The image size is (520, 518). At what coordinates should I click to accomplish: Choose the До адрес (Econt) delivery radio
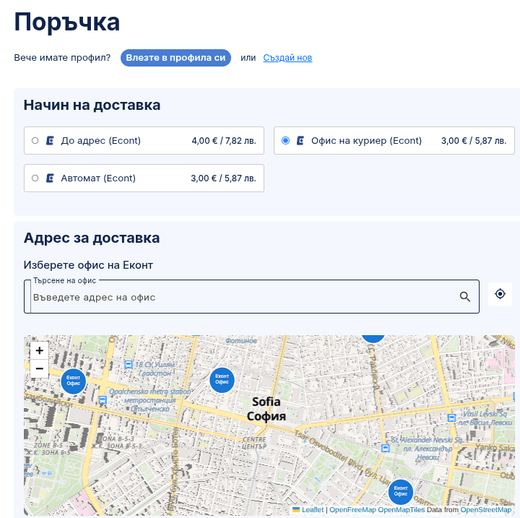pyautogui.click(x=35, y=141)
